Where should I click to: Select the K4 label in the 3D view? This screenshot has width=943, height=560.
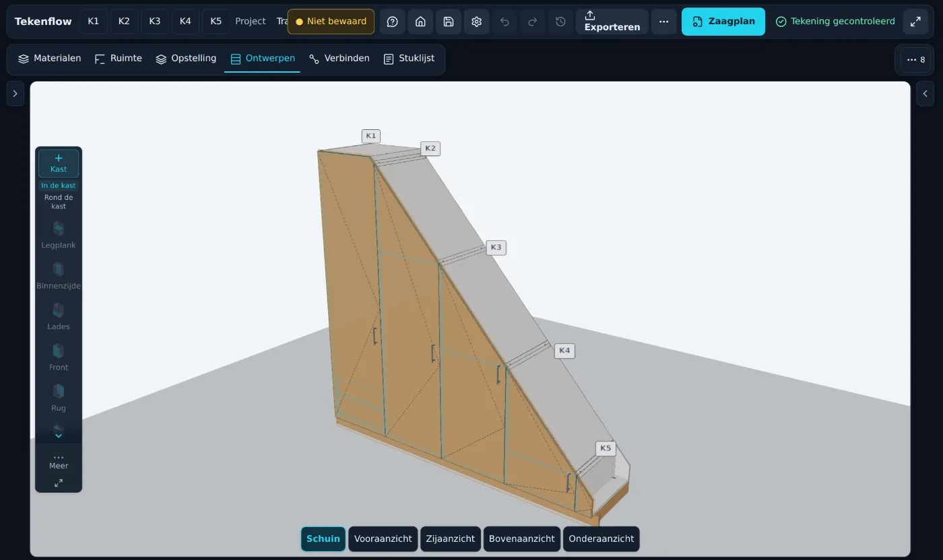564,351
